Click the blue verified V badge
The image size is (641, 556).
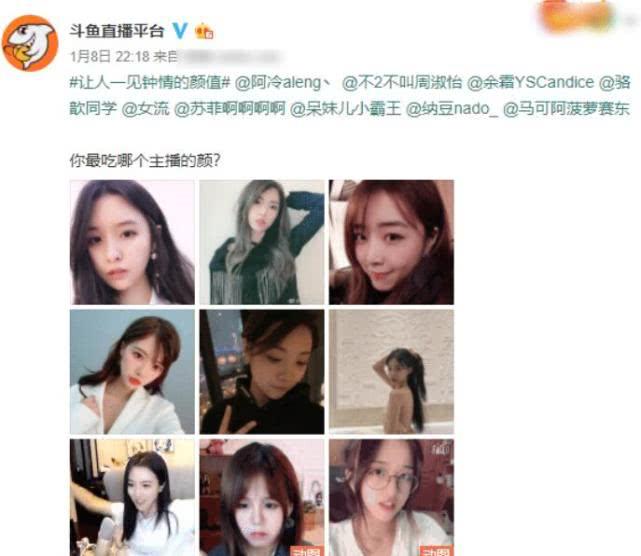179,31
